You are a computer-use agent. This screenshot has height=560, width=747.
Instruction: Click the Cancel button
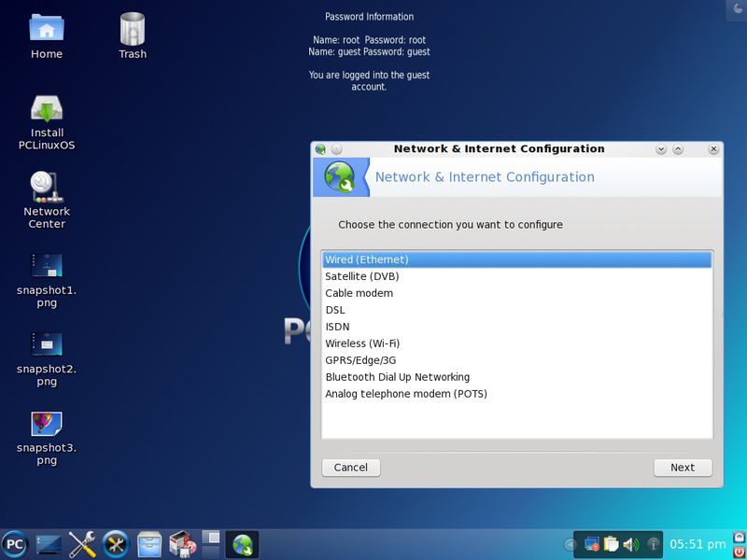351,468
